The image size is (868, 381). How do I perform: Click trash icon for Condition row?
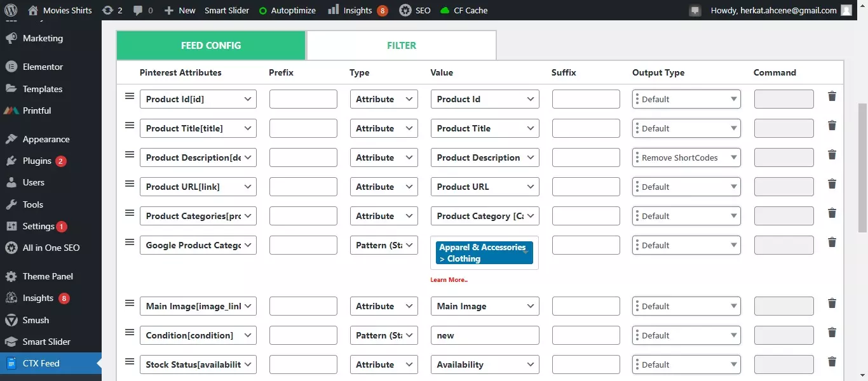[832, 333]
